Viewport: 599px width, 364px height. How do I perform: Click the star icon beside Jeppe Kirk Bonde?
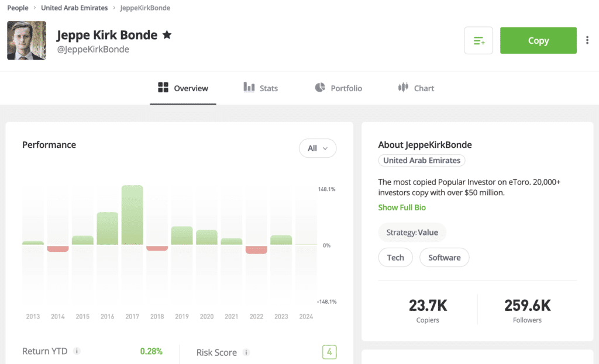coord(167,35)
